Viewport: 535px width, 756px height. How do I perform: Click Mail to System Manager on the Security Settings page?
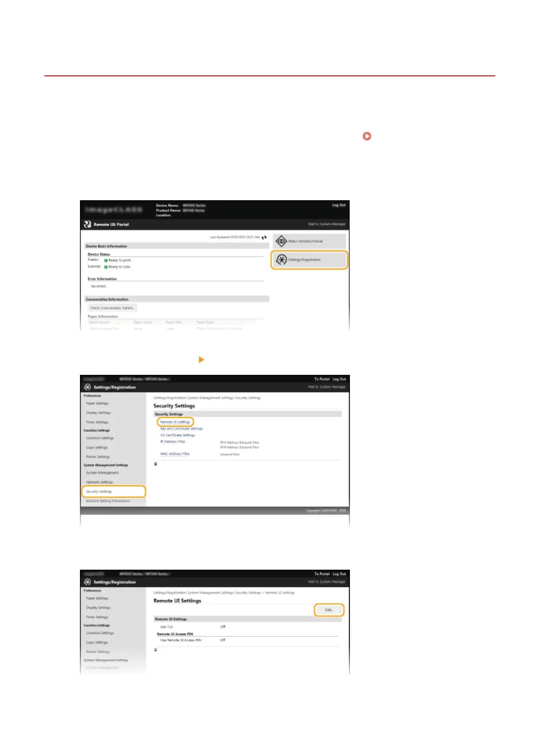tap(327, 387)
